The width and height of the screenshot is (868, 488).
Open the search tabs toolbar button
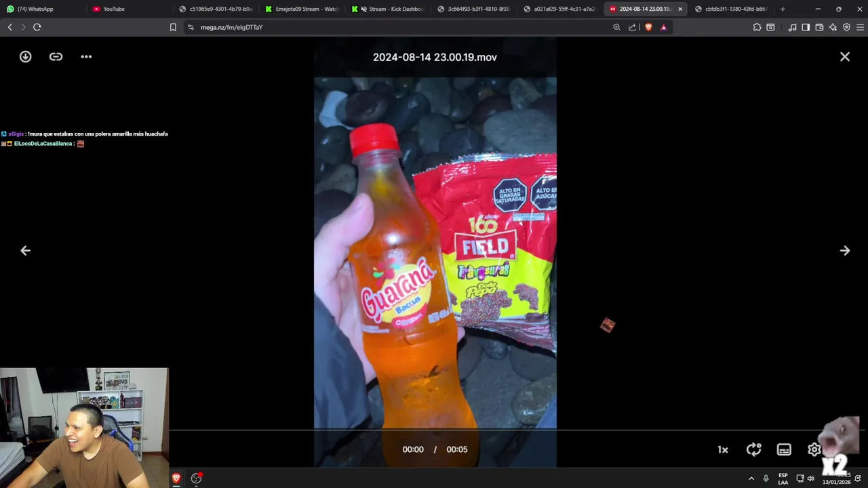coord(770,27)
